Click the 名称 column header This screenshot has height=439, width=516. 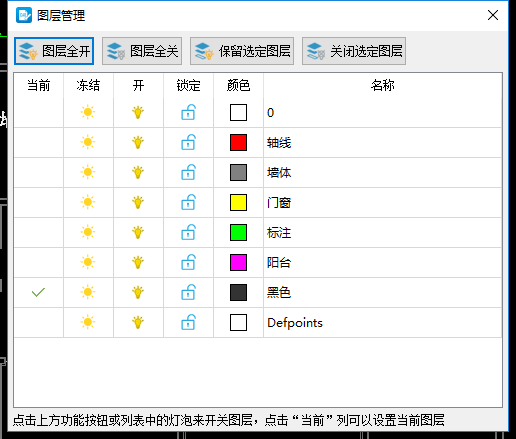[x=383, y=85]
